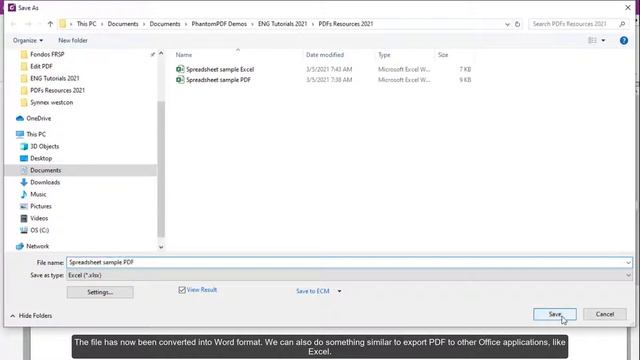640x360 pixels.
Task: Sort by Date modified column
Action: (x=325, y=55)
